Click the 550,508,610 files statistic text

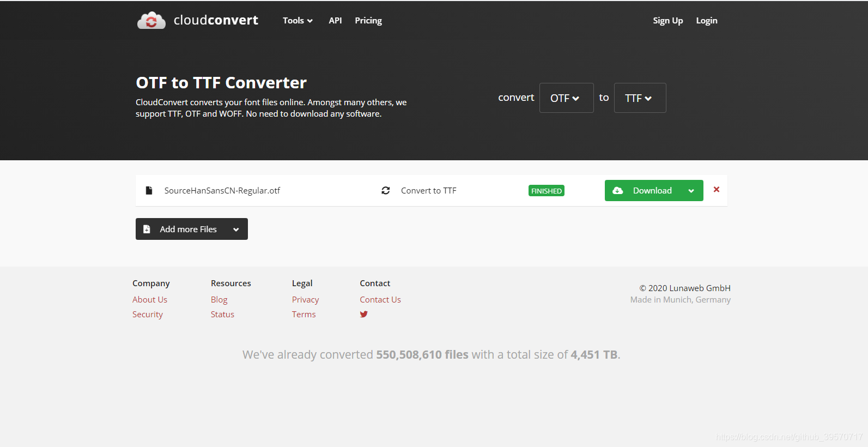[x=422, y=354]
